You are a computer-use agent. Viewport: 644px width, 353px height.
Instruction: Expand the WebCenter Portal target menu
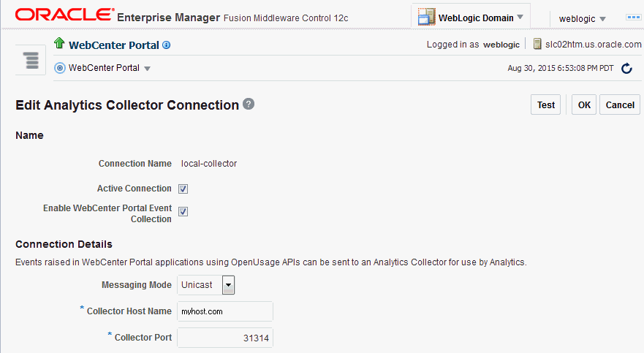click(147, 69)
